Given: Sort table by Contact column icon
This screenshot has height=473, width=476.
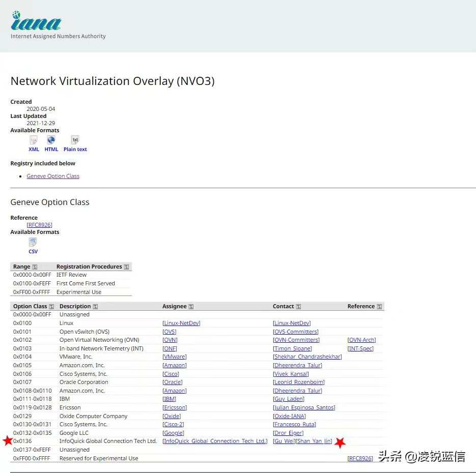Looking at the screenshot, I should pyautogui.click(x=298, y=307).
